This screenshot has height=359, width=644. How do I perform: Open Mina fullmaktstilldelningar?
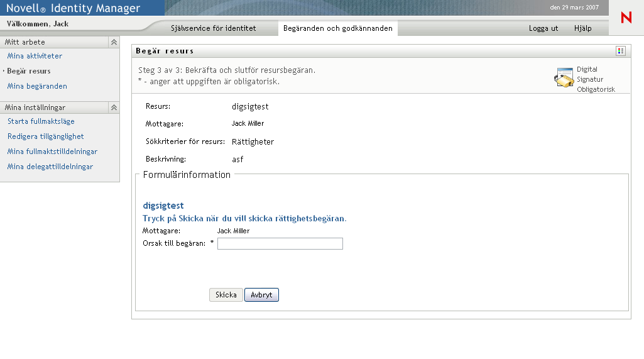(x=52, y=152)
